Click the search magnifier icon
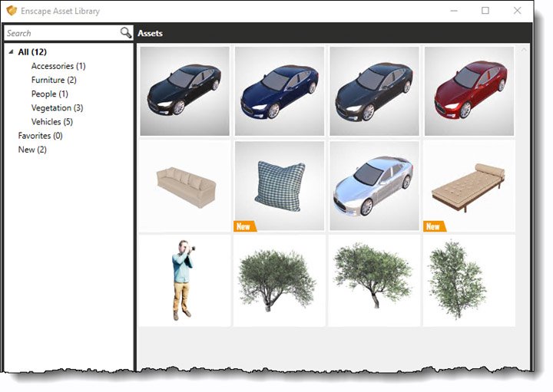 click(126, 33)
